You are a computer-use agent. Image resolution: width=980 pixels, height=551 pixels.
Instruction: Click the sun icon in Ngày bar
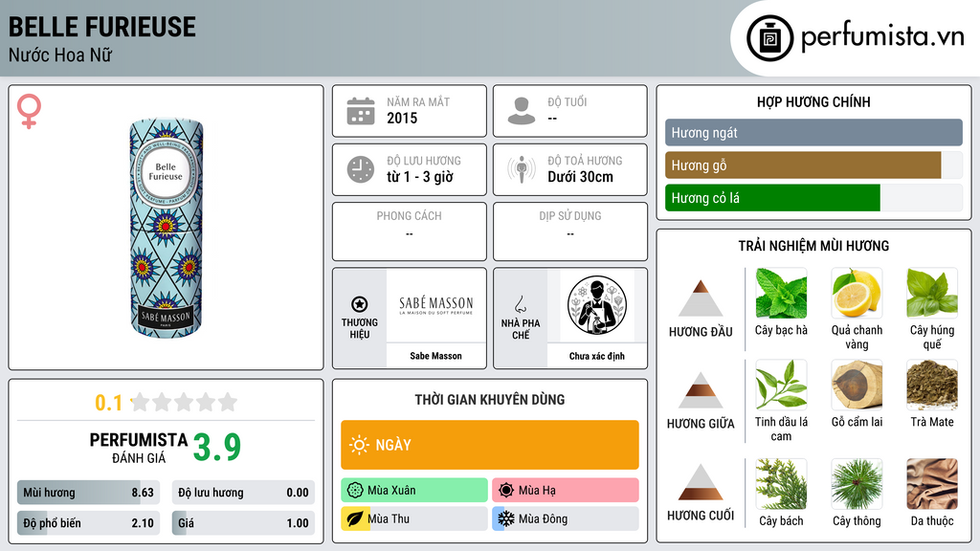pos(359,445)
